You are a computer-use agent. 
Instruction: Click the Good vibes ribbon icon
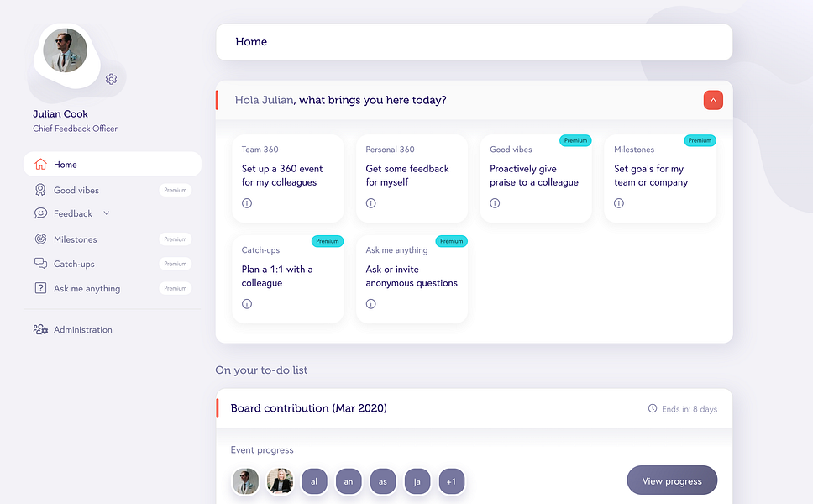point(40,190)
